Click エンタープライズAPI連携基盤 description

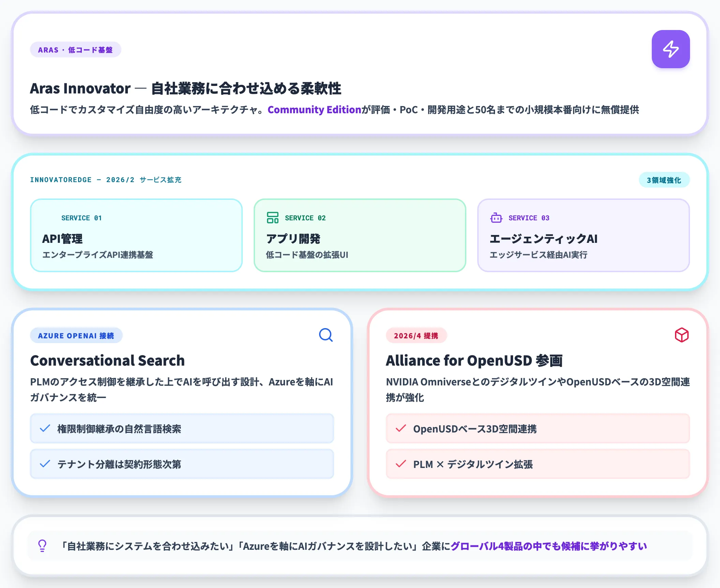pos(97,255)
